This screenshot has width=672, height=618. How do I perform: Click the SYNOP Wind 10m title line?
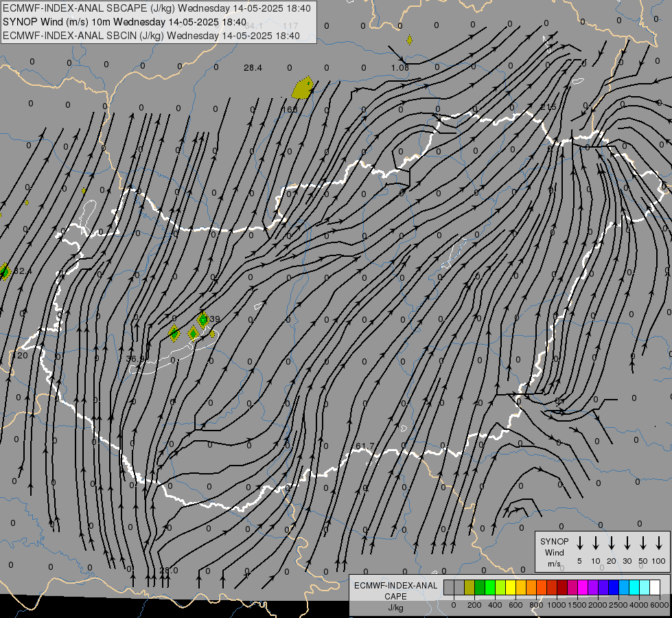click(124, 22)
